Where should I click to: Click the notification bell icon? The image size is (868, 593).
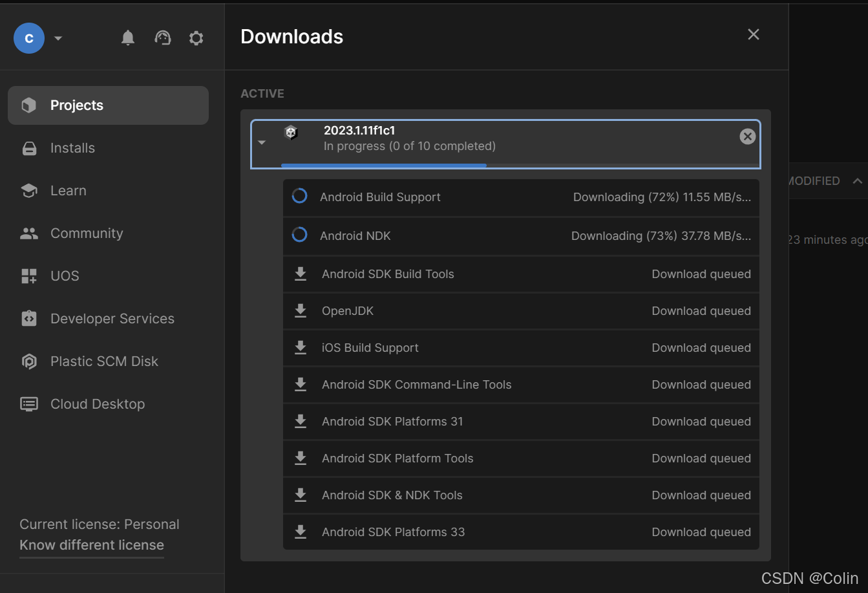(128, 38)
